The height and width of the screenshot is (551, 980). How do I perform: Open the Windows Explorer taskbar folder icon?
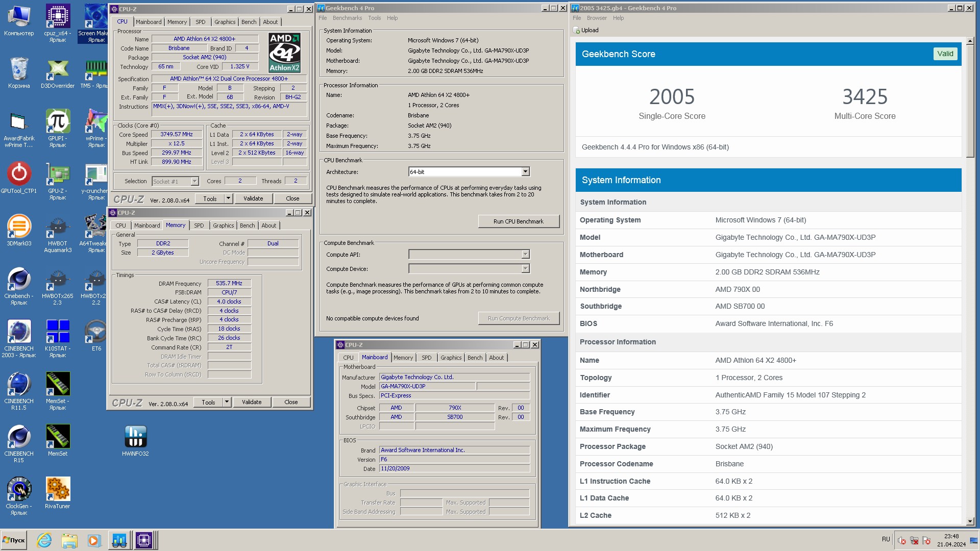click(x=69, y=540)
